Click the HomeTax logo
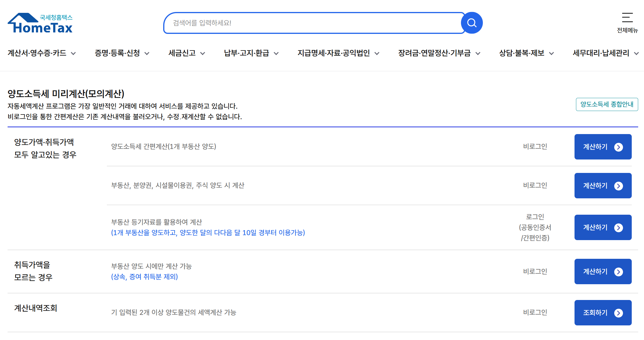The height and width of the screenshot is (340, 644). (x=40, y=23)
